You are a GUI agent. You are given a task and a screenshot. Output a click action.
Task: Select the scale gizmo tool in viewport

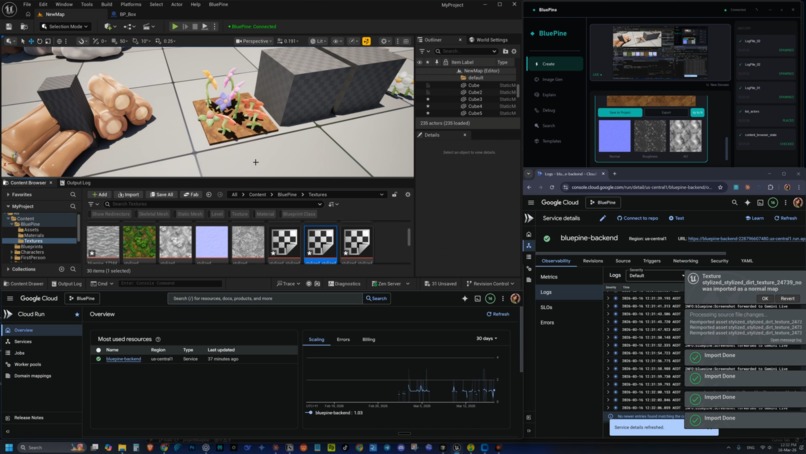(48, 41)
